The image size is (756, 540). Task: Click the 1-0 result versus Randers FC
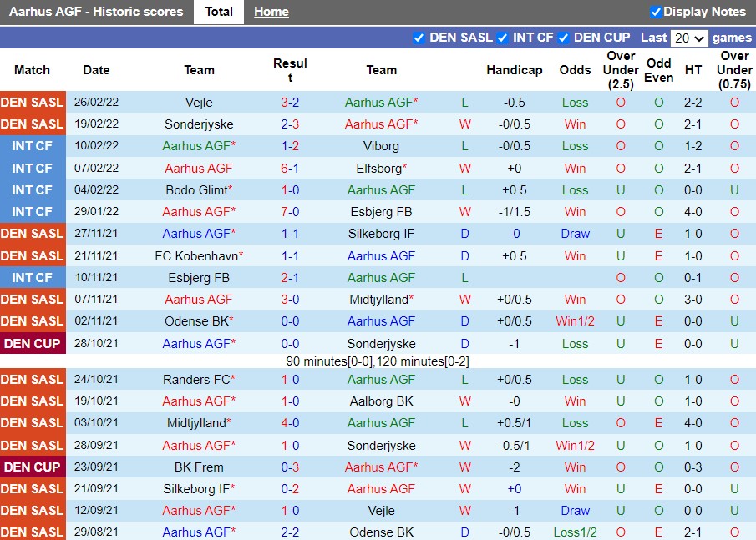(x=290, y=380)
